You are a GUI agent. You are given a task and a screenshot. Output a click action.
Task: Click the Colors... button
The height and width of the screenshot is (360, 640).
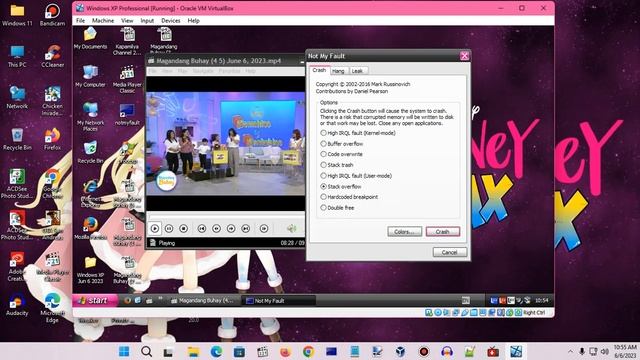click(x=404, y=231)
